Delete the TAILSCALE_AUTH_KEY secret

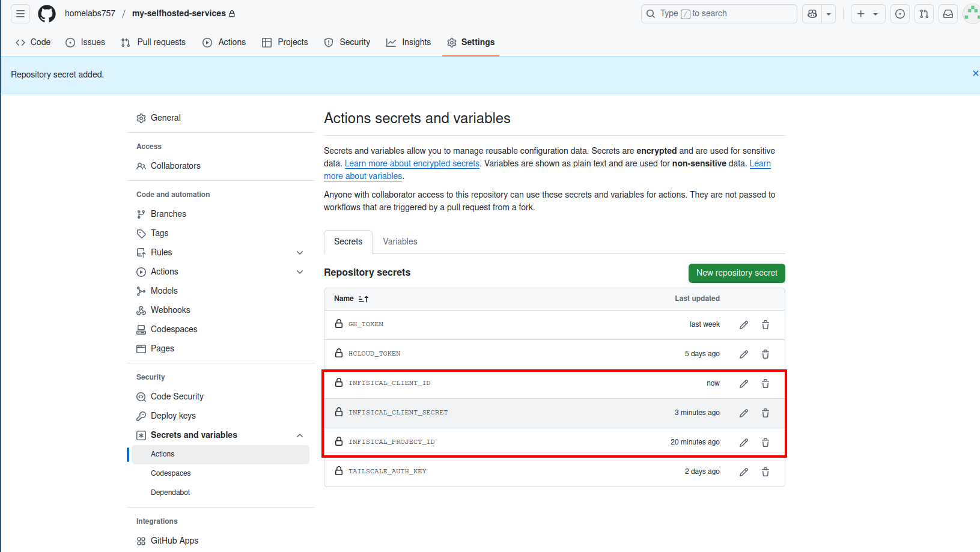[x=765, y=472]
